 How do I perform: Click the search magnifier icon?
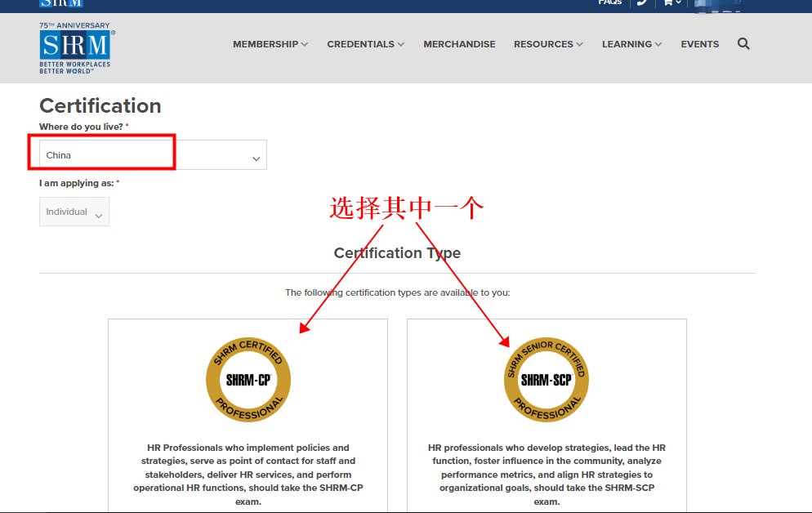743,44
